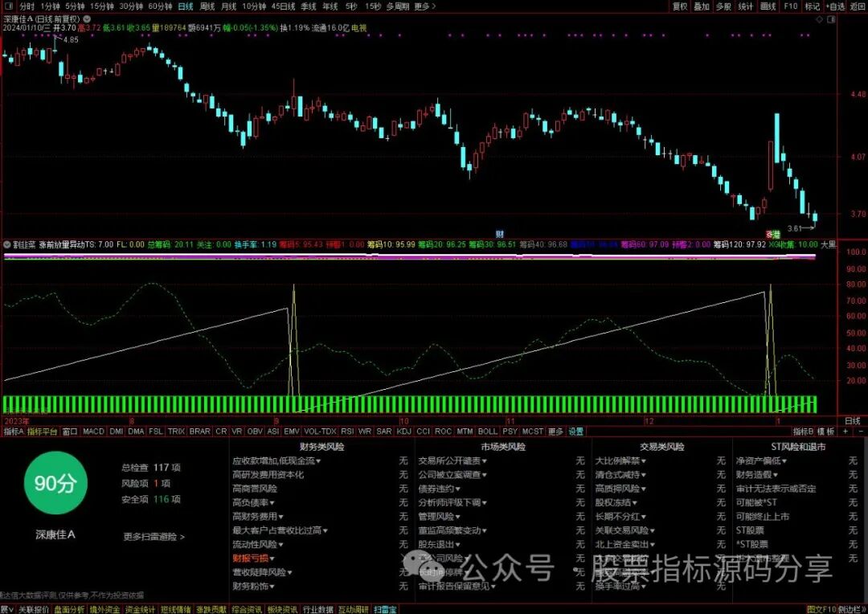Select the MACD indicator

(93, 432)
